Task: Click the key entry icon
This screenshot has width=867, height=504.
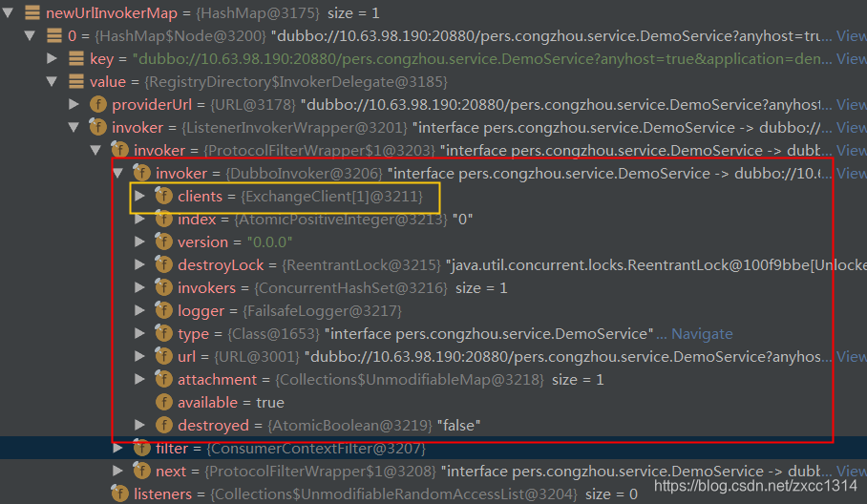Action: [x=76, y=58]
